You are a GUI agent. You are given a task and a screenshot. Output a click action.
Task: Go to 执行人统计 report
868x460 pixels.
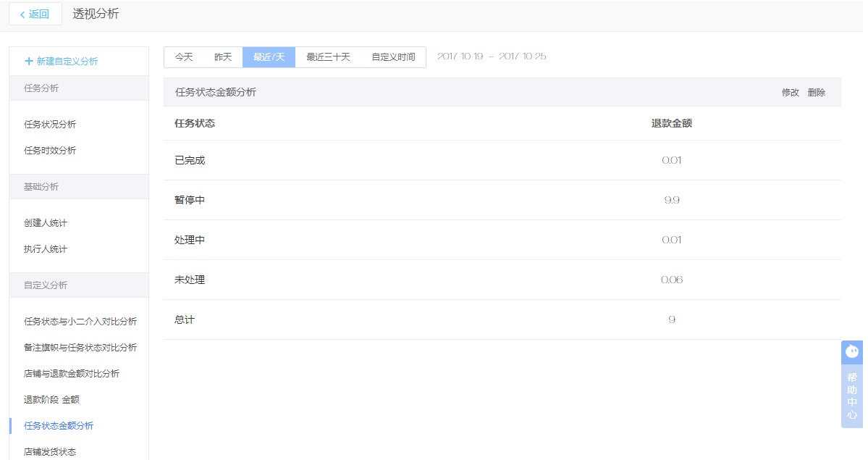click(x=46, y=249)
